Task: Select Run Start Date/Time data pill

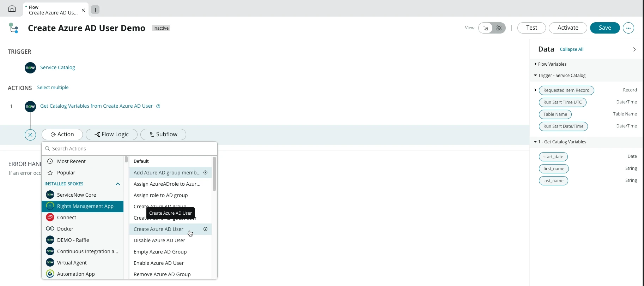Action: click(563, 126)
